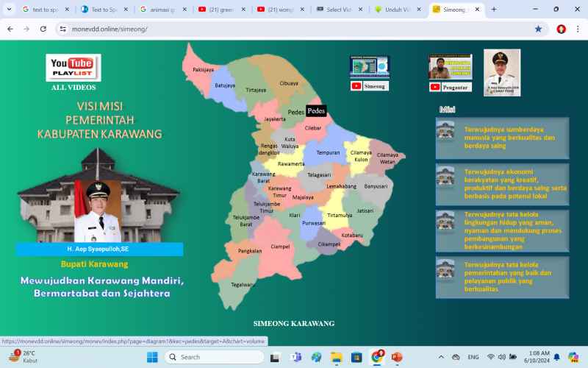This screenshot has height=368, width=588.
Task: Click the Simeong YouTube icon
Action: coord(356,86)
